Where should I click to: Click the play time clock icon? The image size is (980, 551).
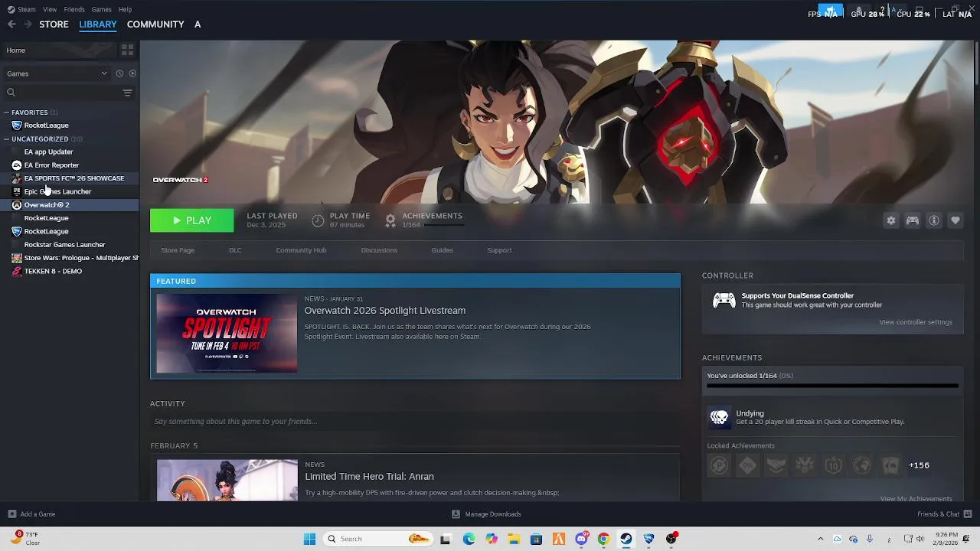318,220
